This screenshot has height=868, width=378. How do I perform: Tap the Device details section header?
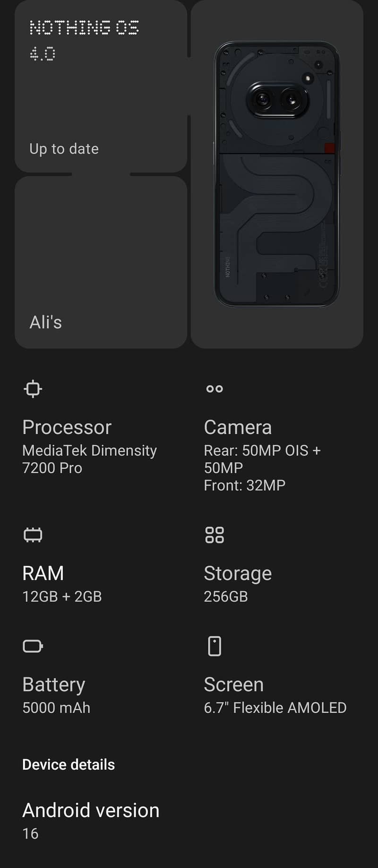click(x=69, y=765)
